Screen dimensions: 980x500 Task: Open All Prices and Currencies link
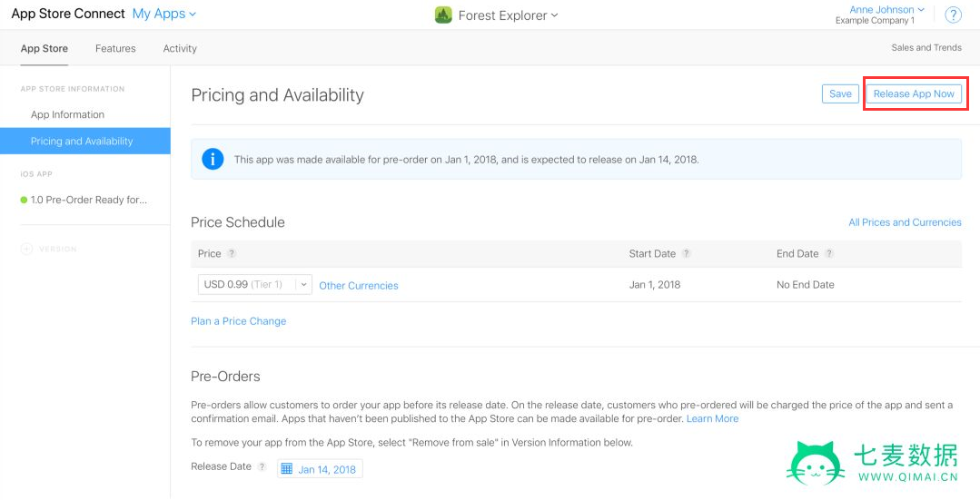pos(905,222)
